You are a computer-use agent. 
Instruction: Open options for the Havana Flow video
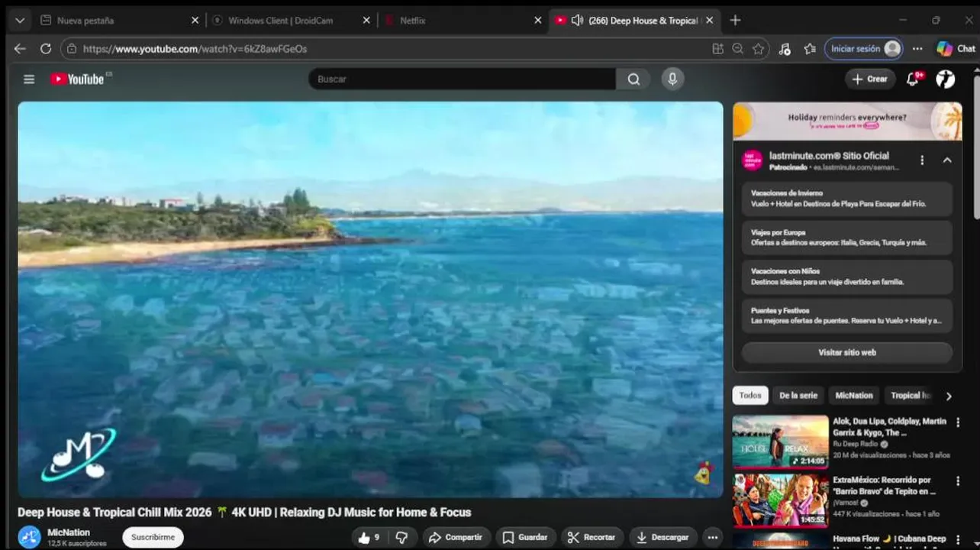click(958, 539)
